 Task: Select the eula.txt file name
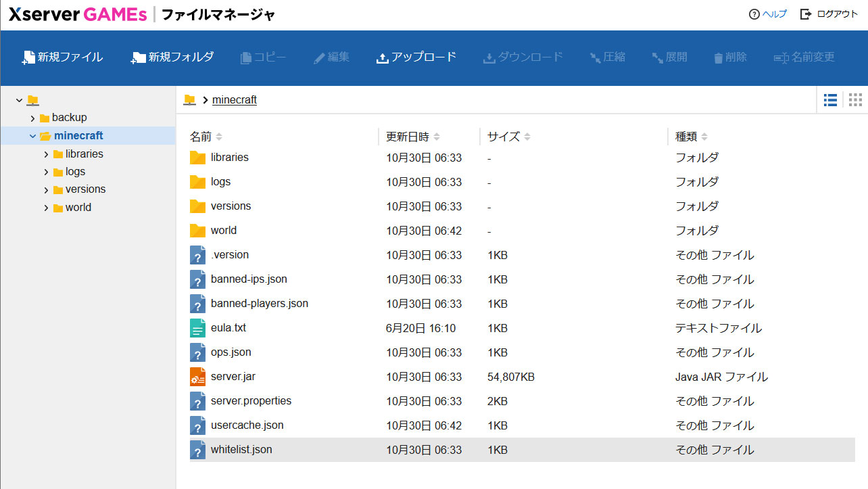228,328
